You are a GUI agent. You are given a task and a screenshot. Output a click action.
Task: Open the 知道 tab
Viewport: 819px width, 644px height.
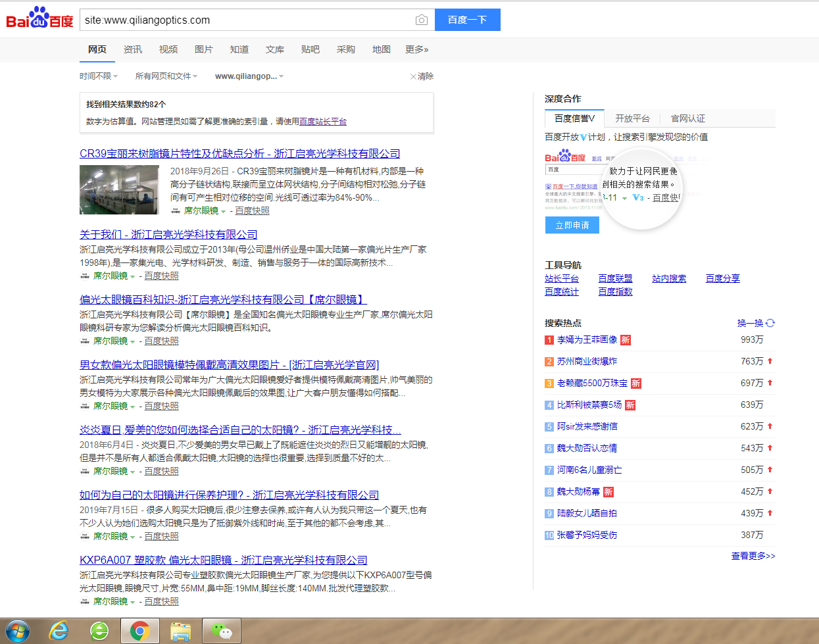[239, 49]
